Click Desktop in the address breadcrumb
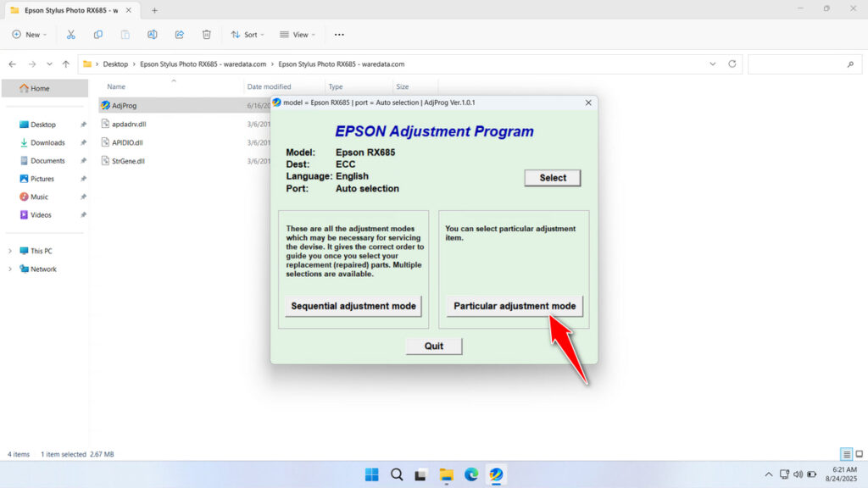Screen dimensions: 868x488 pyautogui.click(x=115, y=64)
